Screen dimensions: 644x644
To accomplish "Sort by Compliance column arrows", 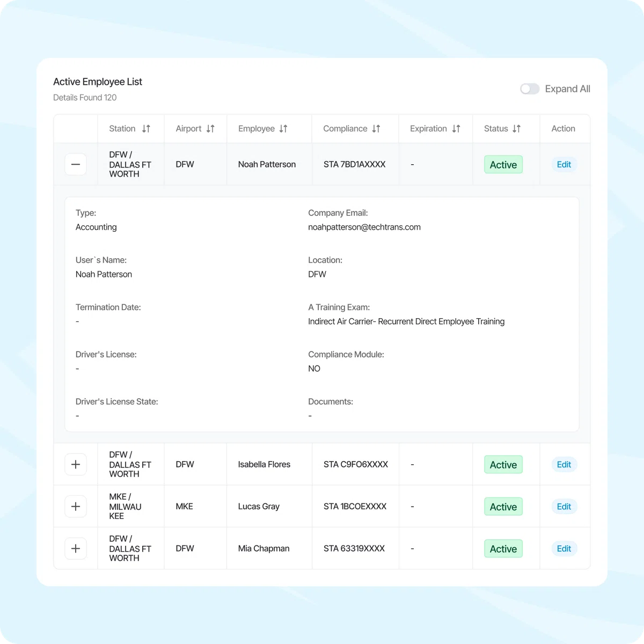I will [376, 129].
